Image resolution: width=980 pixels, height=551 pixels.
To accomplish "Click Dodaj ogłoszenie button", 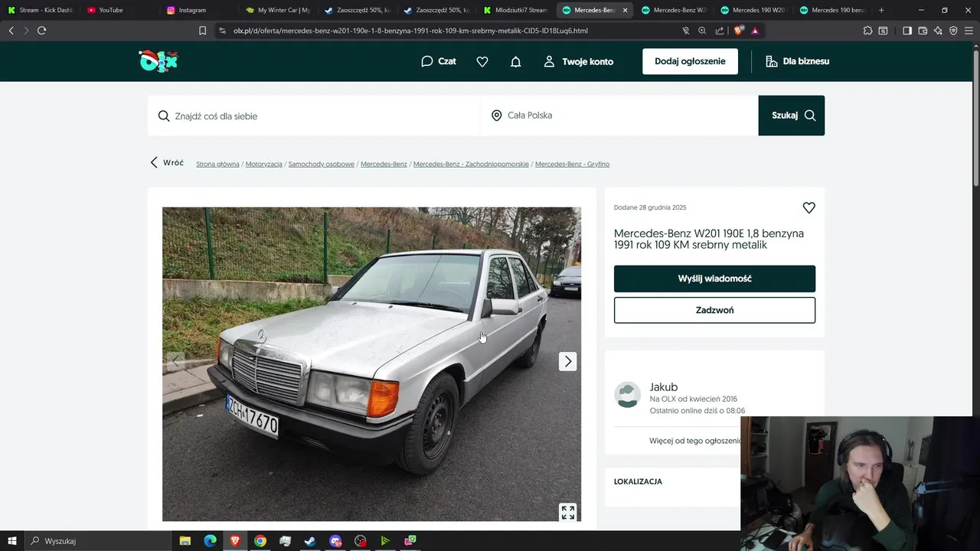I will pyautogui.click(x=690, y=61).
